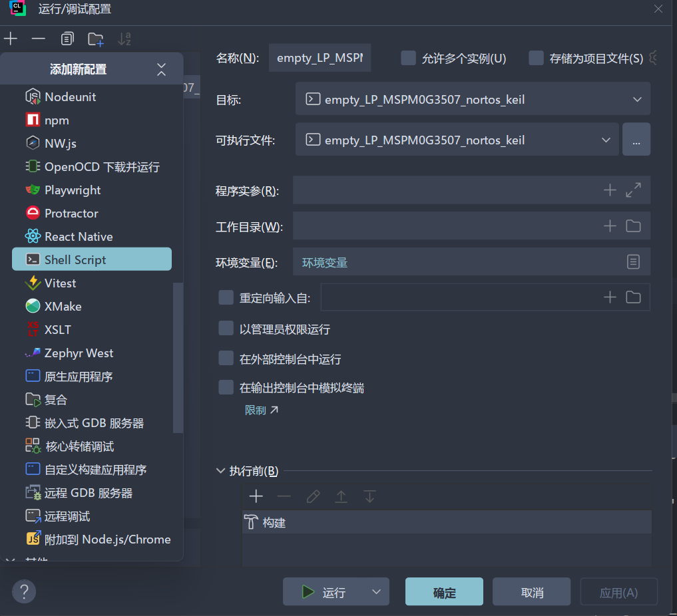The height and width of the screenshot is (616, 677).
Task: Select Nodeunit configuration type
Action: 92,96
